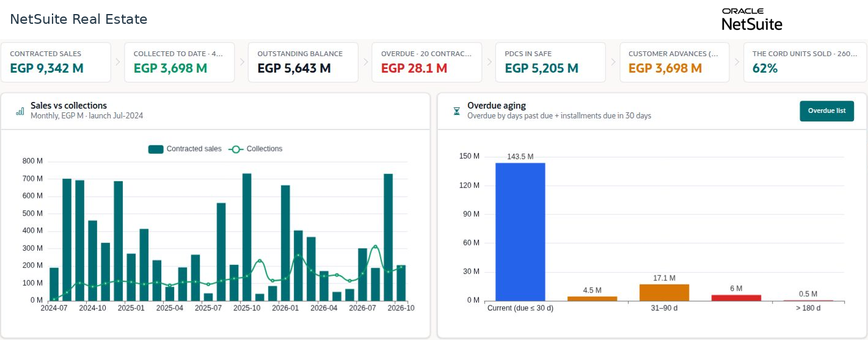
Task: Select the 2025-04 contracted sales bar
Action: [x=170, y=293]
